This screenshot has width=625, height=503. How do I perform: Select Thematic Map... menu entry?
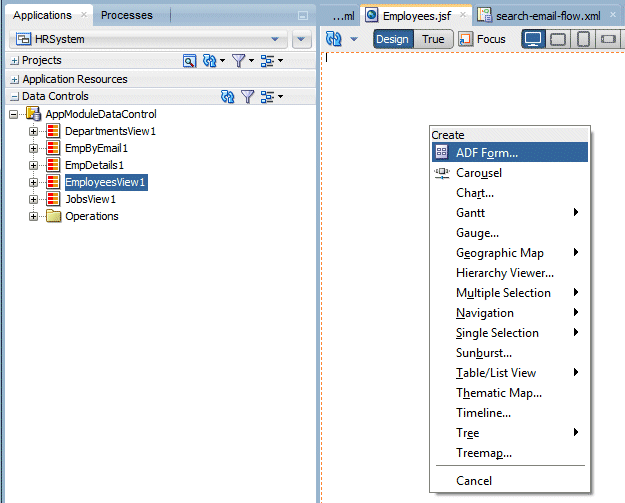click(510, 393)
